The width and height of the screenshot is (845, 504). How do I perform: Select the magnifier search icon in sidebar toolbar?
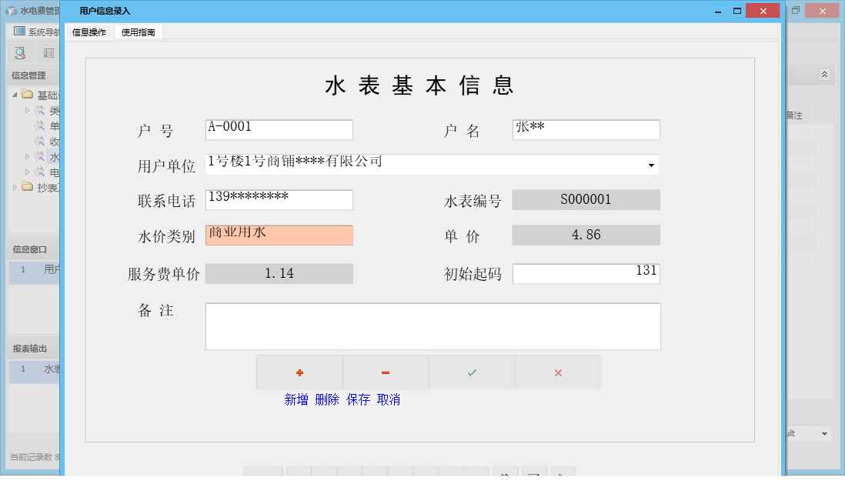[18, 53]
